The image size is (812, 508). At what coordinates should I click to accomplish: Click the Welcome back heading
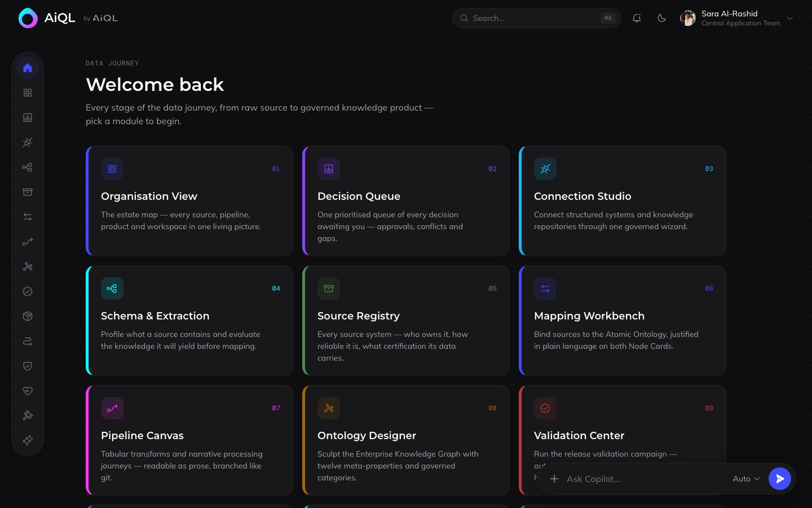[155, 85]
